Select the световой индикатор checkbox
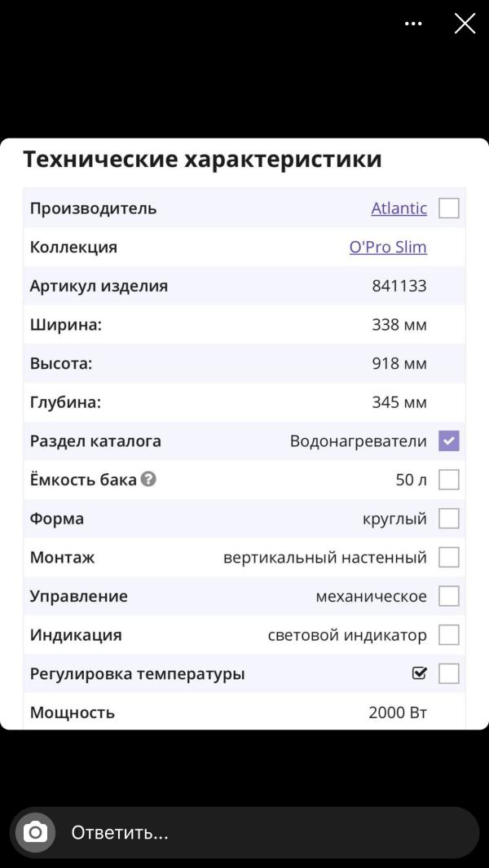The height and width of the screenshot is (868, 489). pos(448,635)
